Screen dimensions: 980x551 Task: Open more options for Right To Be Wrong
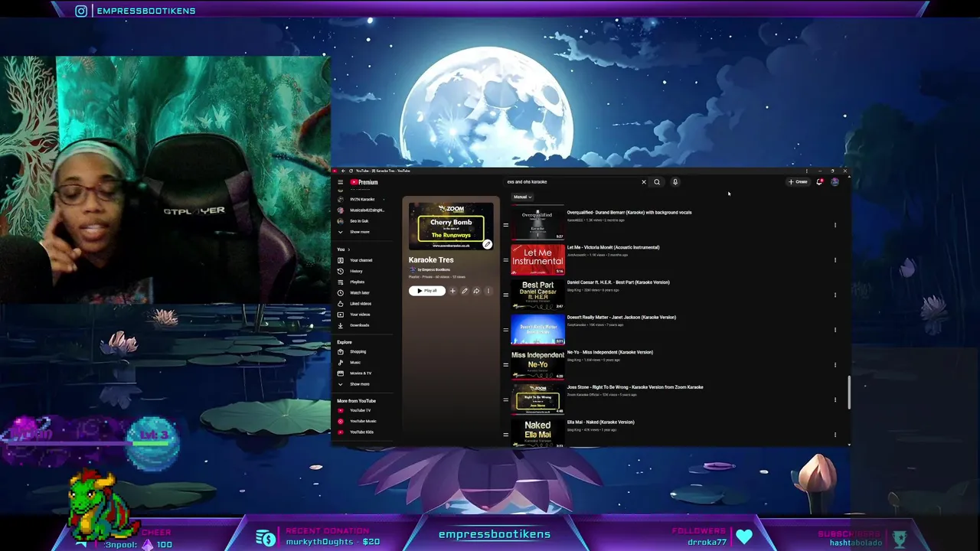coord(835,399)
